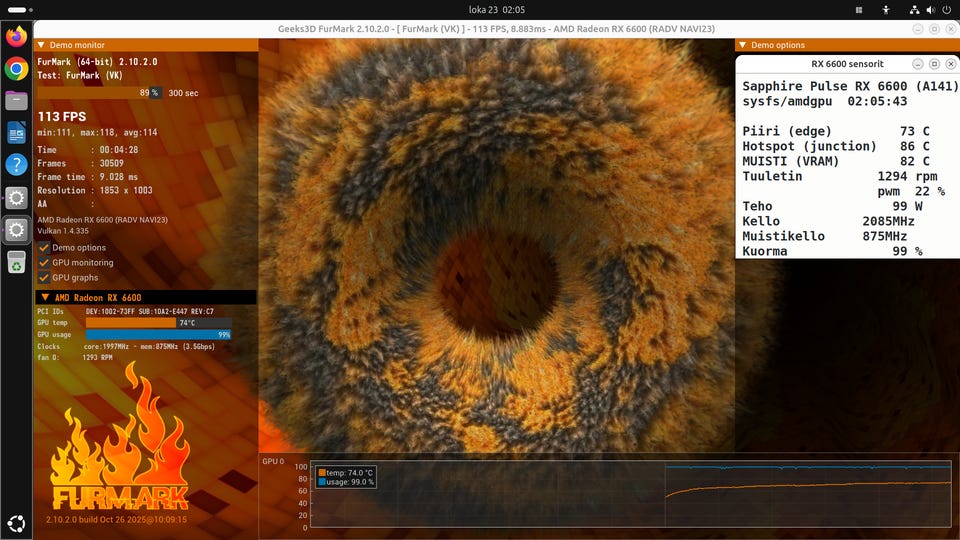Click the highlighted active gear dock icon
960x540 pixels.
[x=17, y=230]
